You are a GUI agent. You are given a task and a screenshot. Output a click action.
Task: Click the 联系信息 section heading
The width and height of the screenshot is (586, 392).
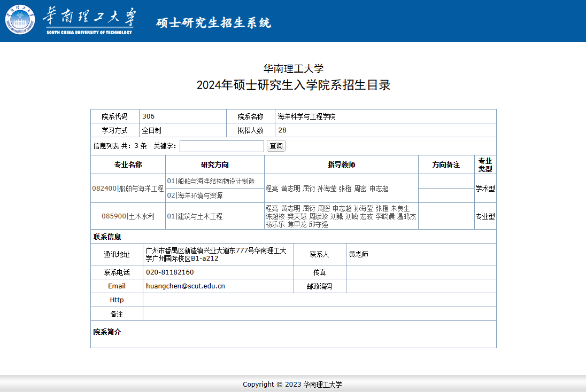tap(107, 237)
